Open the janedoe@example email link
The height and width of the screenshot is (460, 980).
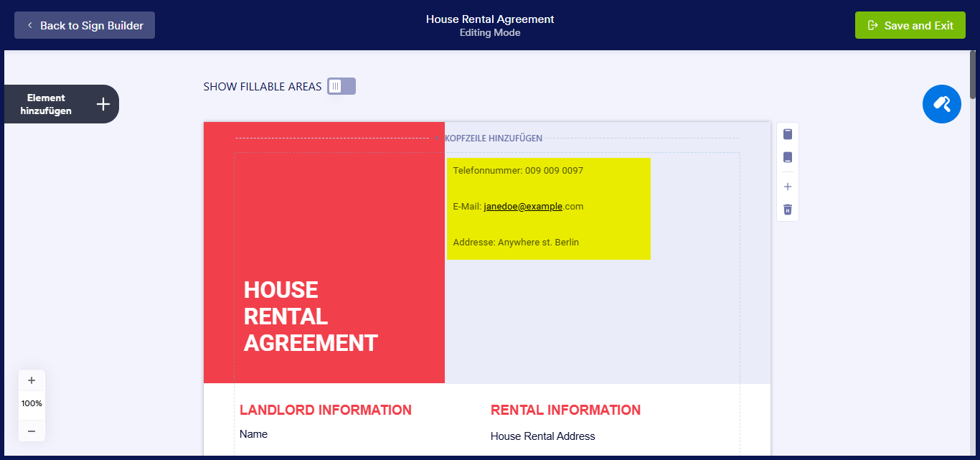pos(522,207)
